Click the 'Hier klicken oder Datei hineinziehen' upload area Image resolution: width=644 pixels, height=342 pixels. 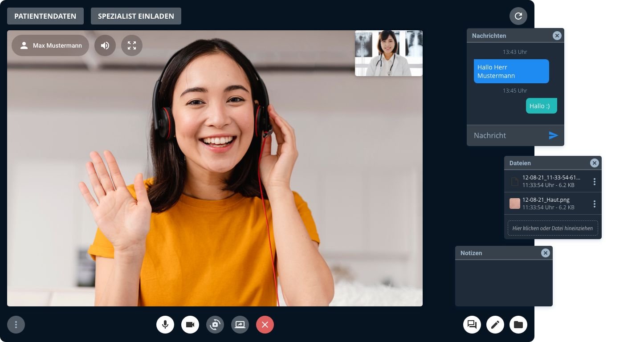(x=553, y=228)
